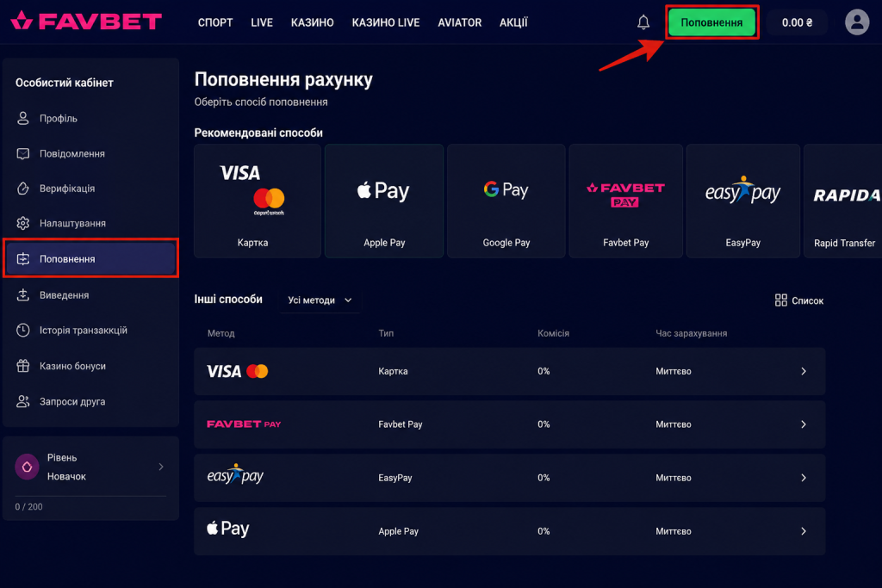Image resolution: width=882 pixels, height=588 pixels.
Task: Open the Favbet Pay row arrow
Action: (804, 424)
